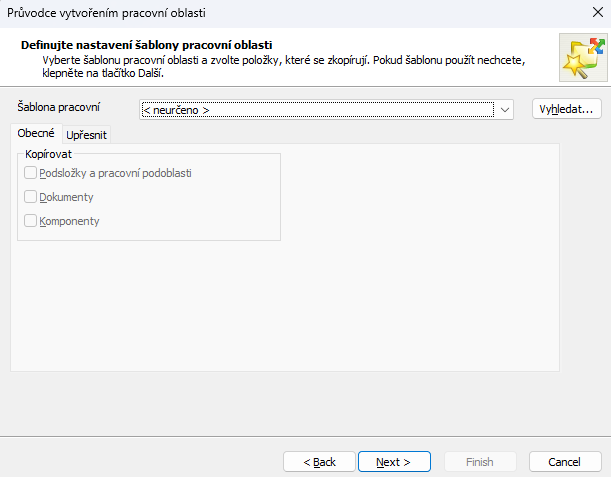
Task: Proceed with the Next button
Action: [394, 461]
